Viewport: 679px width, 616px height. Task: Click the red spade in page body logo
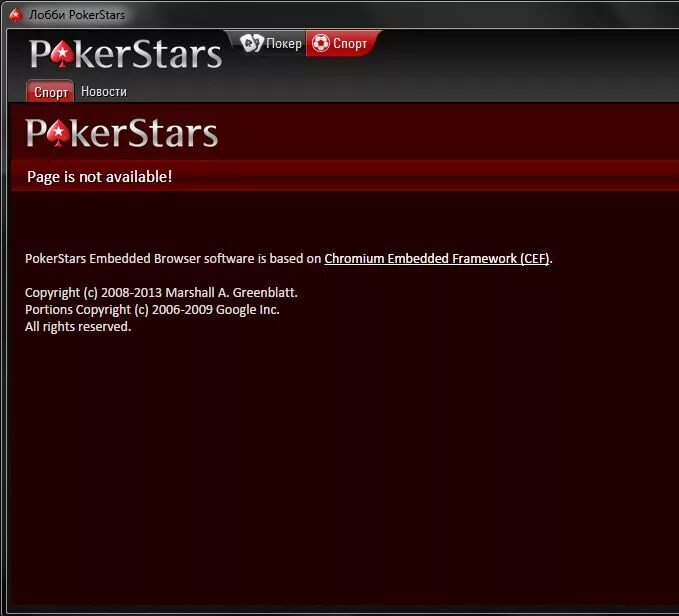58,134
